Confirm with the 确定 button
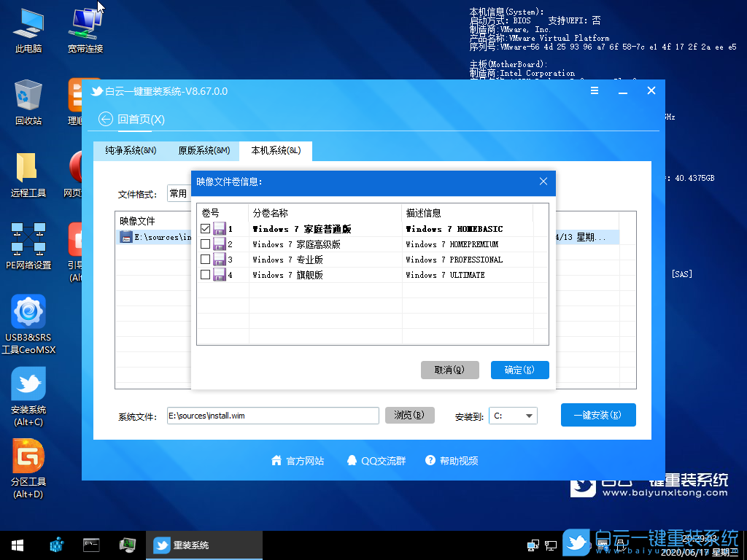The width and height of the screenshot is (747, 560). [x=519, y=370]
